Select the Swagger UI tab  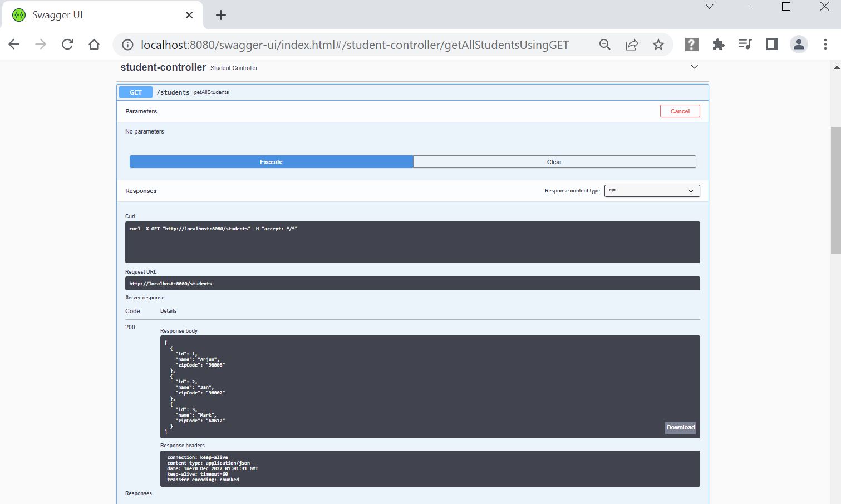coord(103,15)
